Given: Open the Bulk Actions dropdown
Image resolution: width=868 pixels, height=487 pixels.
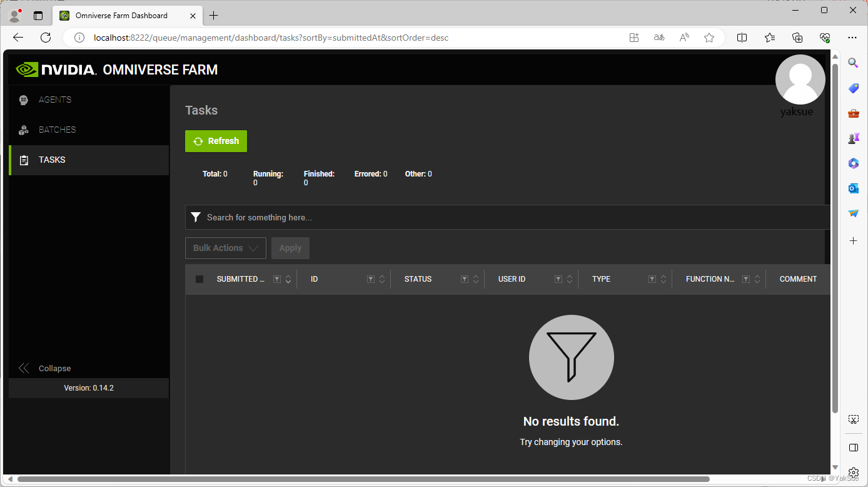Looking at the screenshot, I should click(x=226, y=248).
